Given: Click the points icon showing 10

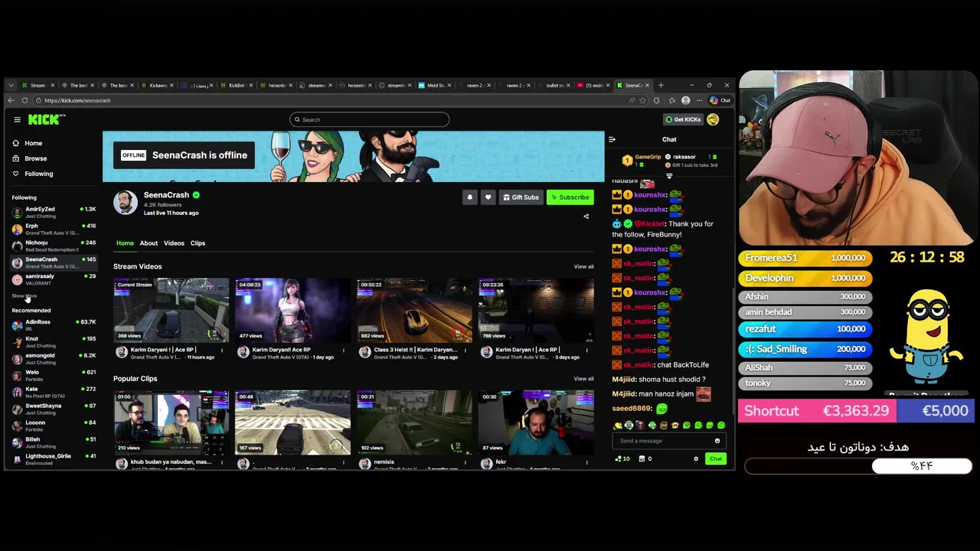Looking at the screenshot, I should pos(622,459).
